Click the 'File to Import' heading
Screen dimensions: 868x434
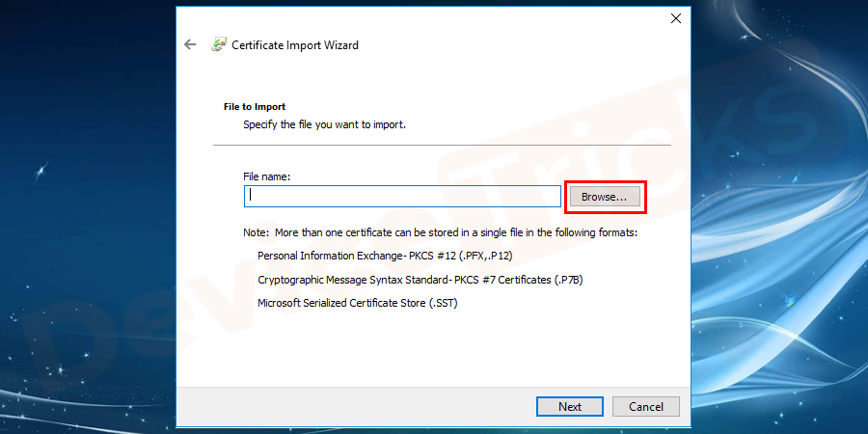(x=255, y=106)
